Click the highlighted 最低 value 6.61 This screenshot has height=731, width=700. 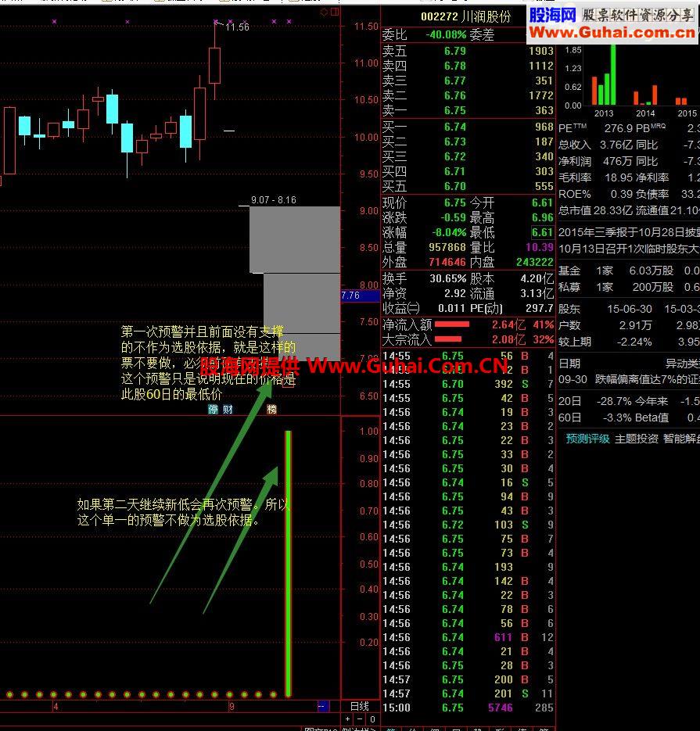(543, 233)
